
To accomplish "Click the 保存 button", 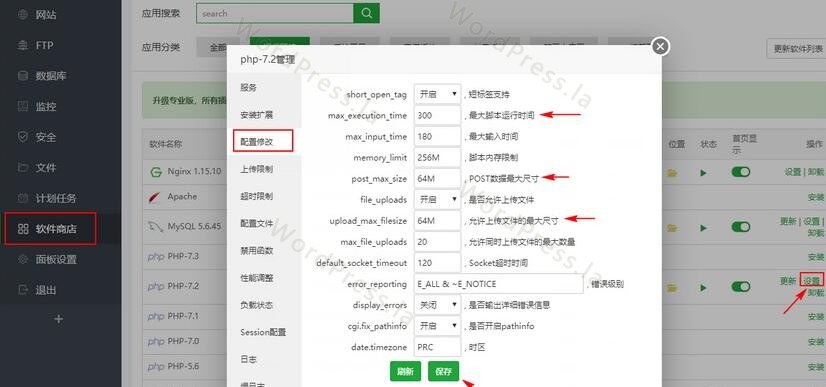I will [444, 371].
